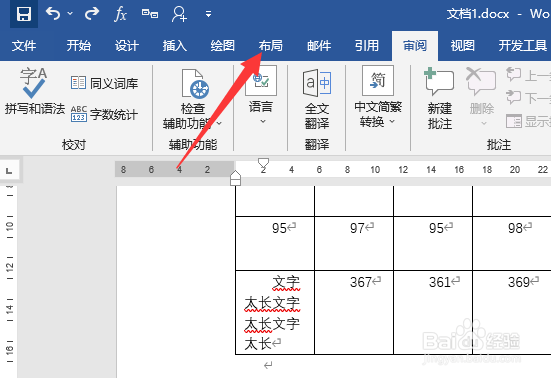Click the cell with 95 in third column
This screenshot has width=551, height=378.
tap(433, 243)
